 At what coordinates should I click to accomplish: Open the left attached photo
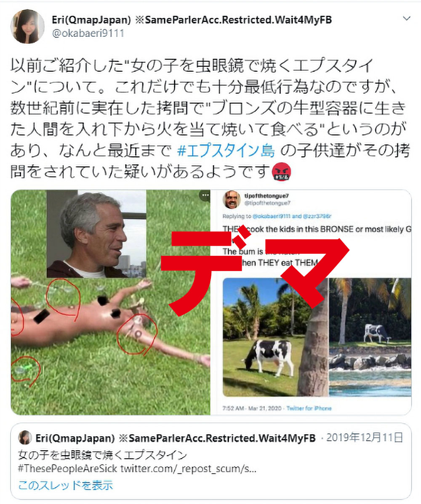click(x=110, y=302)
